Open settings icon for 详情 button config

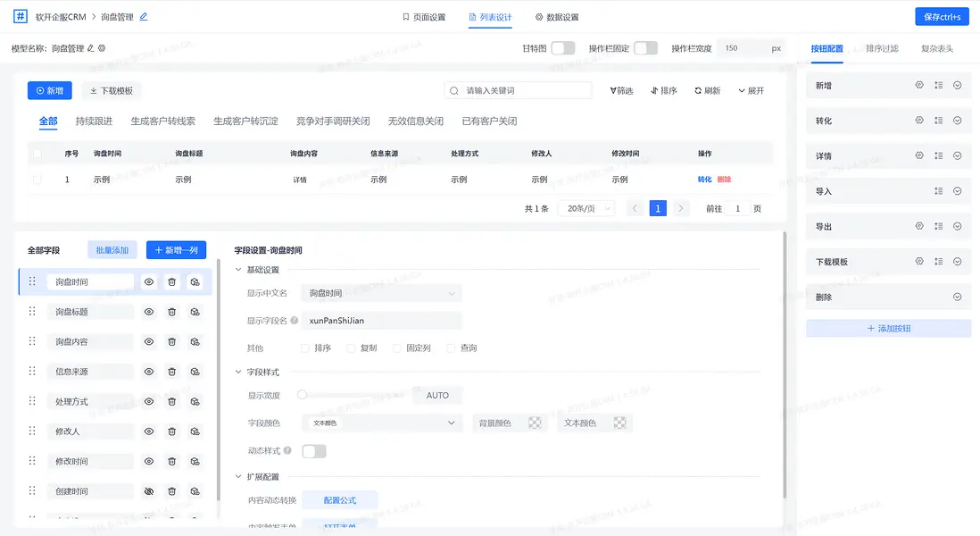[919, 155]
